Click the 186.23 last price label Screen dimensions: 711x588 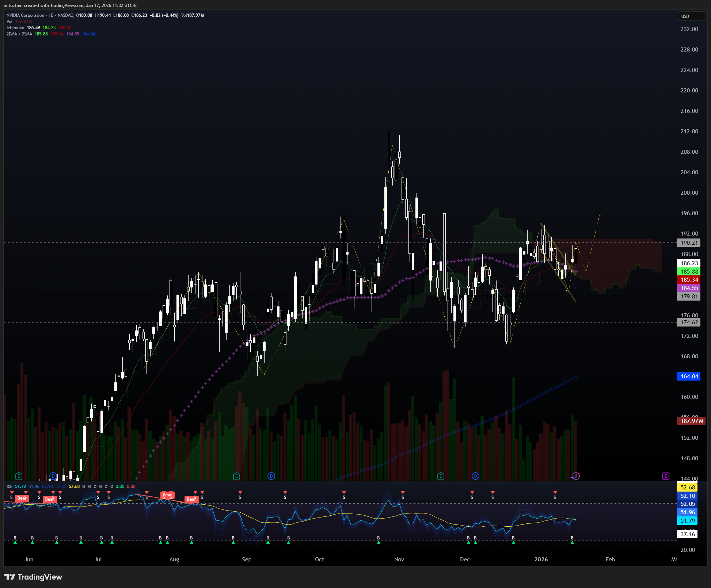click(689, 263)
